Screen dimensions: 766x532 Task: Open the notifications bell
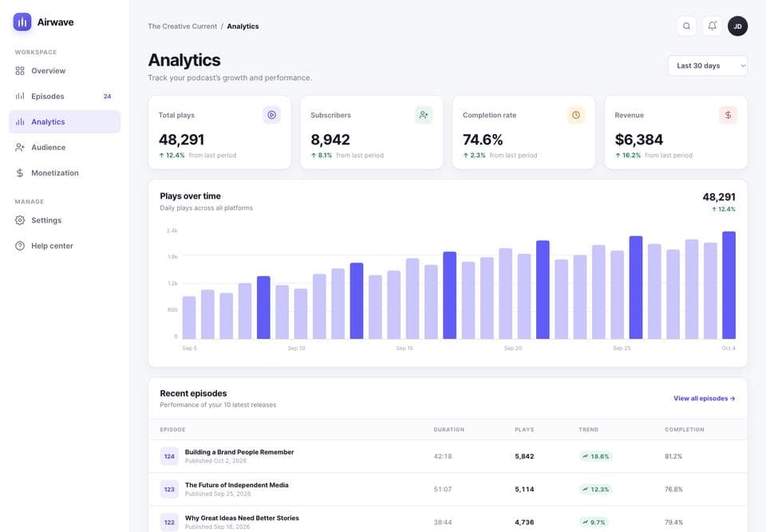[x=713, y=26]
